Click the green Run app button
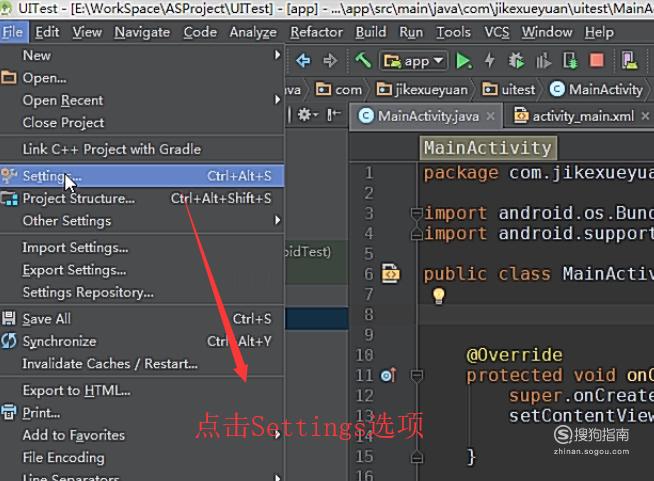Image resolution: width=654 pixels, height=481 pixels. click(x=463, y=61)
